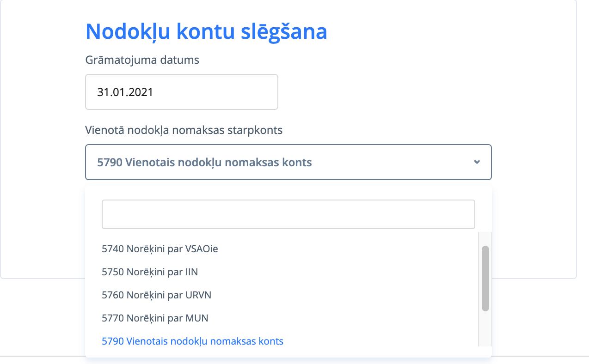
Task: Click the 31.01.2021 date text
Action: pyautogui.click(x=125, y=92)
